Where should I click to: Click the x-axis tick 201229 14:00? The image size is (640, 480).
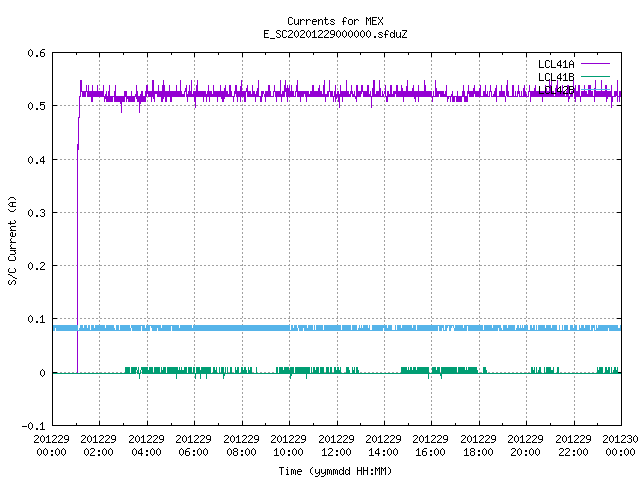(383, 445)
